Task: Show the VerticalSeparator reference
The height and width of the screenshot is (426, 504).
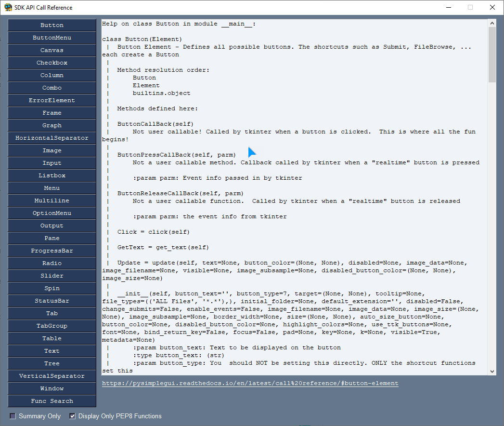Action: pyautogui.click(x=52, y=376)
